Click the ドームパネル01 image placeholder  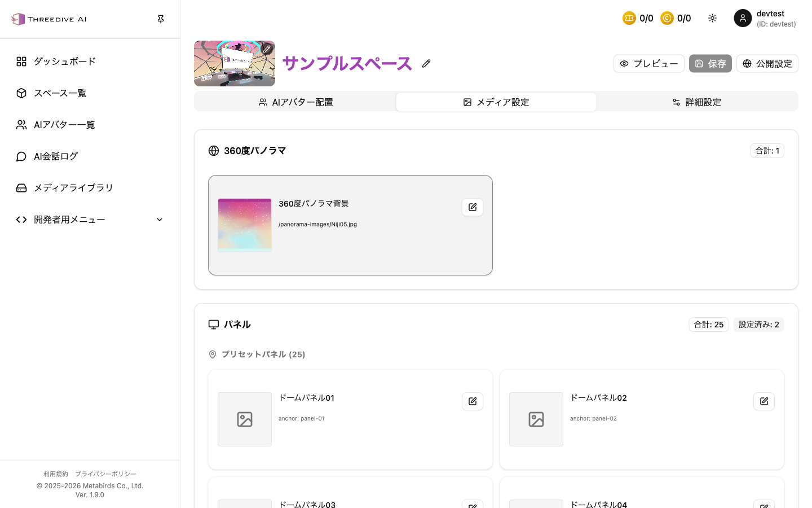(245, 419)
